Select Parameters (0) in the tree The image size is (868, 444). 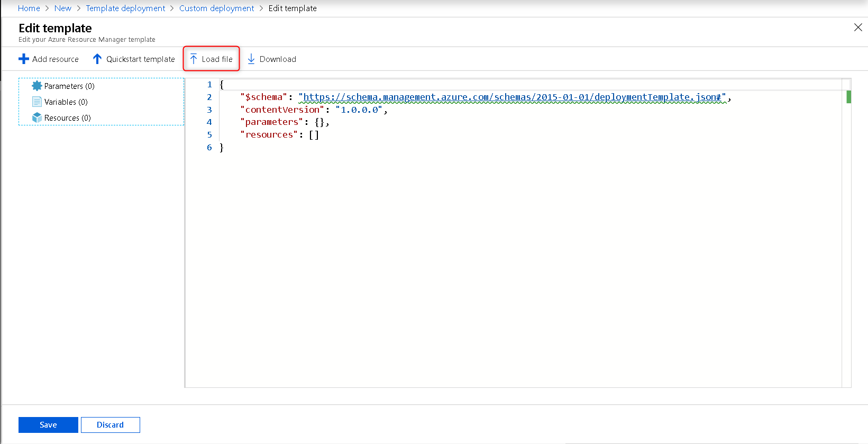tap(69, 86)
